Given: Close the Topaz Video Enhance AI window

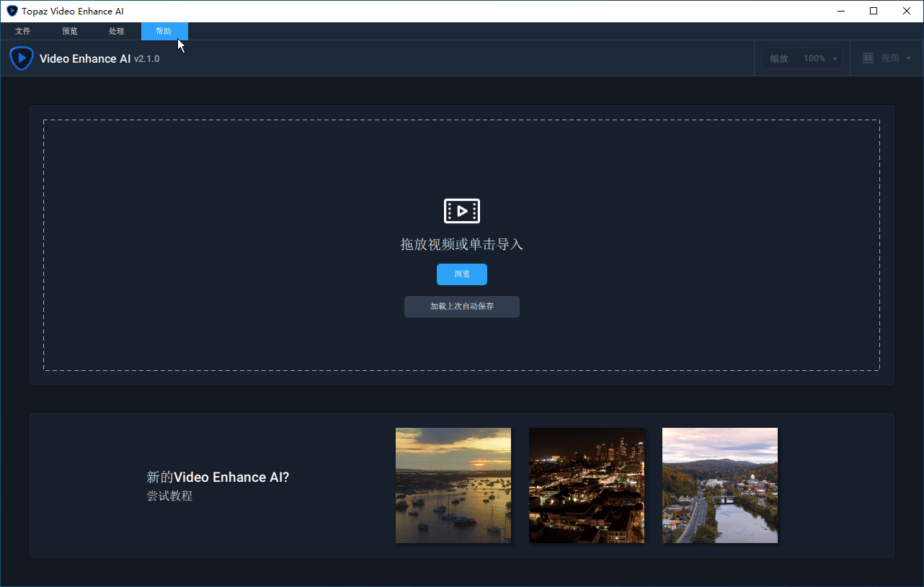Looking at the screenshot, I should point(907,11).
